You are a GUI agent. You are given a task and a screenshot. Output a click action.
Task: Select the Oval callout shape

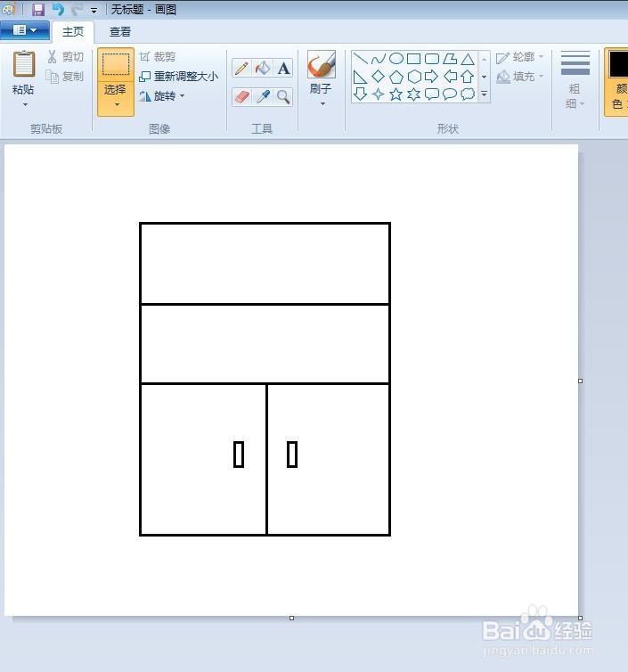[449, 94]
